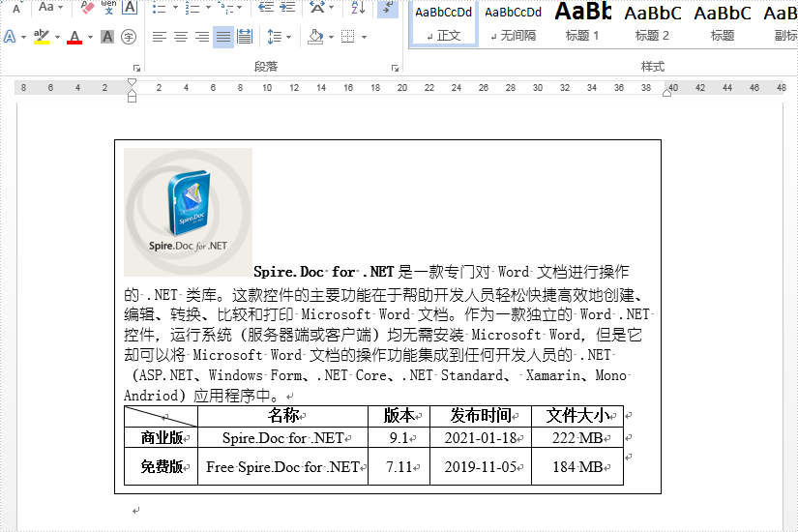Click the Phonetic Guide (wen) icon
Viewport: 798px width, 532px height.
108,7
